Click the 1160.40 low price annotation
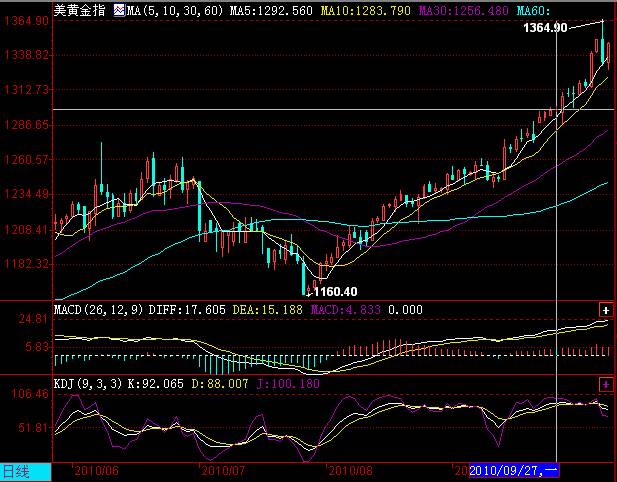Image resolution: width=617 pixels, height=482 pixels. 336,292
